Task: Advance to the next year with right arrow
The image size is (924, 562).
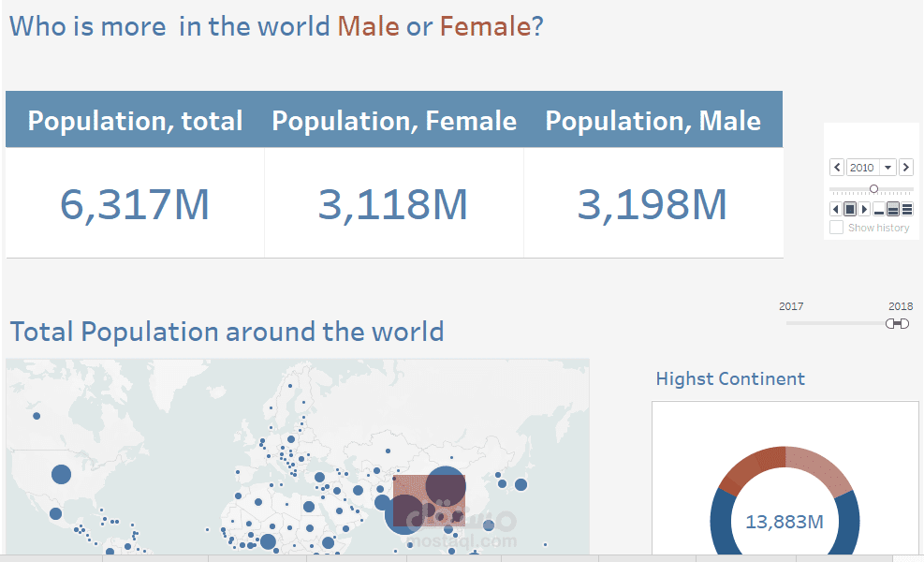Action: (x=905, y=168)
